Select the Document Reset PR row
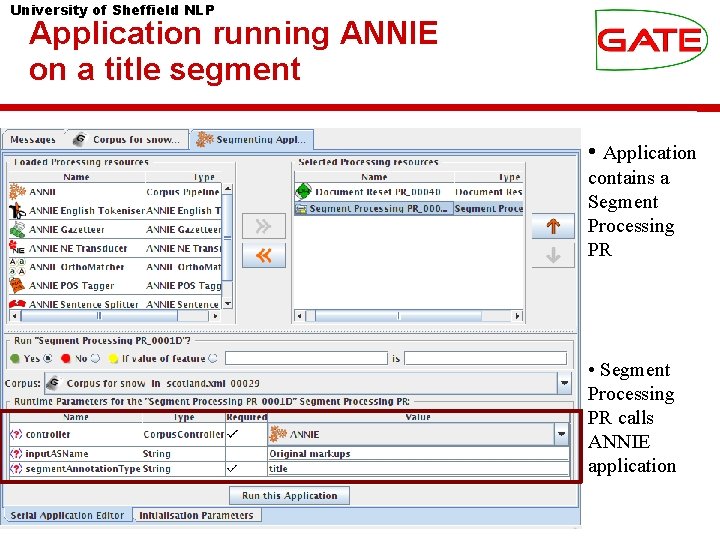The height and width of the screenshot is (540, 720). click(409, 191)
